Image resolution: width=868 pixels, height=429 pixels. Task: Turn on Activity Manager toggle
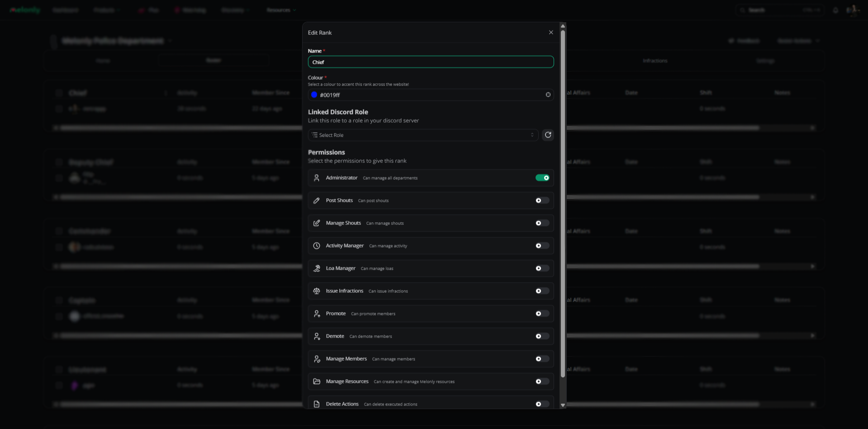tap(542, 246)
